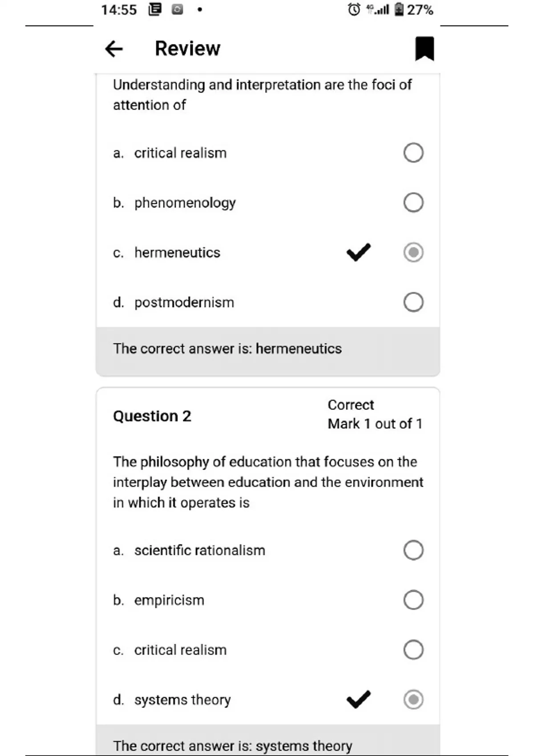Tap the Review page title
534x756 pixels.
(x=187, y=48)
